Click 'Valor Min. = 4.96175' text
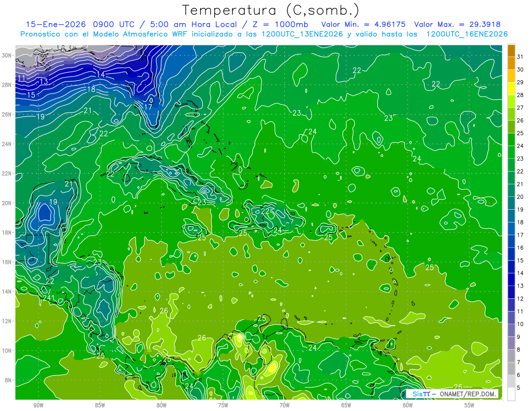Viewport: 532px width, 411px height. click(x=363, y=24)
